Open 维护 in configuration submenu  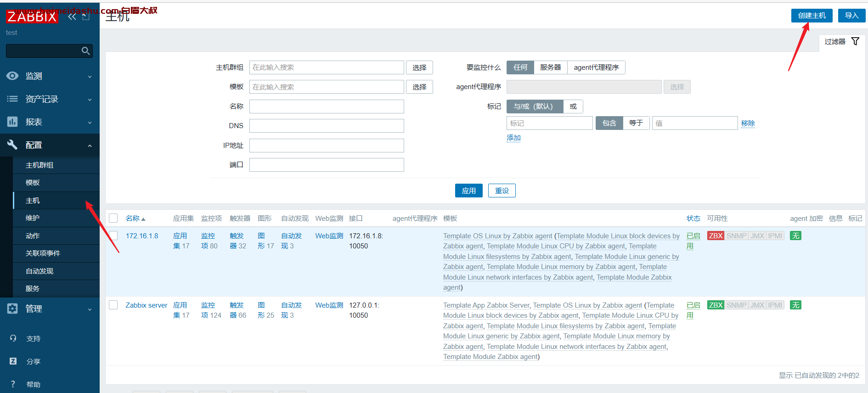(x=56, y=218)
